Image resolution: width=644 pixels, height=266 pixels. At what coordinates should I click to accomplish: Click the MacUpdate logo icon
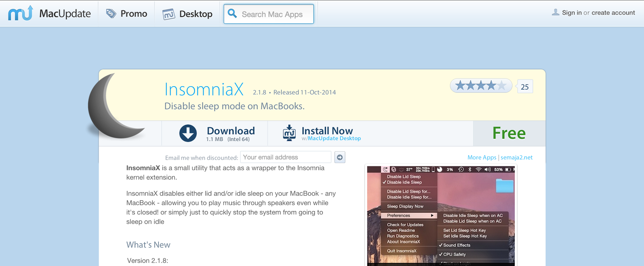(21, 13)
